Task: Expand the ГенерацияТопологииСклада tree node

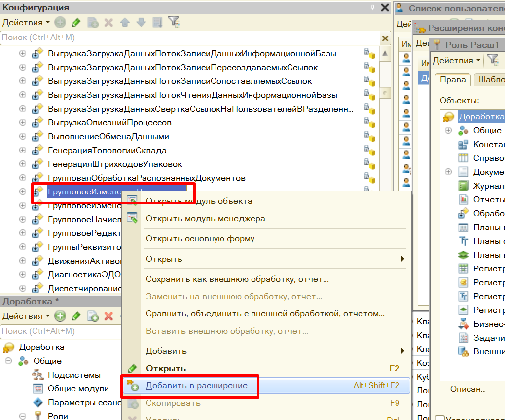Action: (23, 150)
